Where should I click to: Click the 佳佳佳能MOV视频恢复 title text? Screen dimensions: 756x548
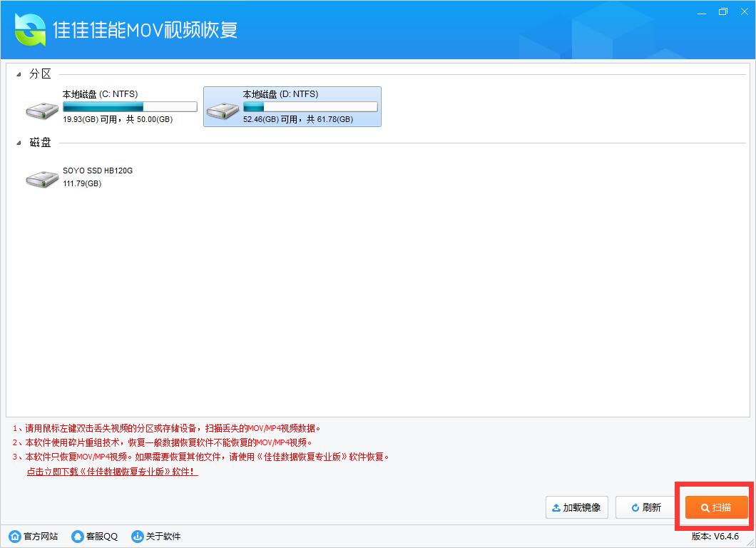click(x=145, y=30)
